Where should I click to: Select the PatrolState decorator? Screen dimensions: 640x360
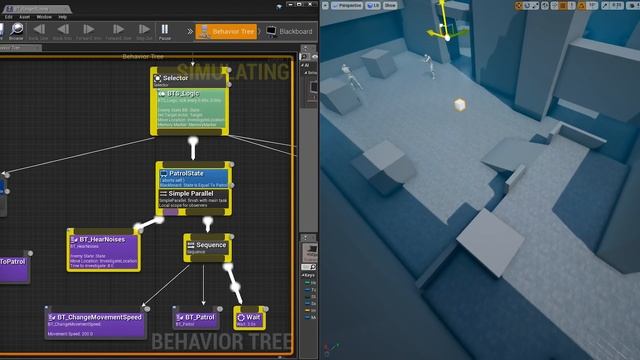tap(194, 179)
